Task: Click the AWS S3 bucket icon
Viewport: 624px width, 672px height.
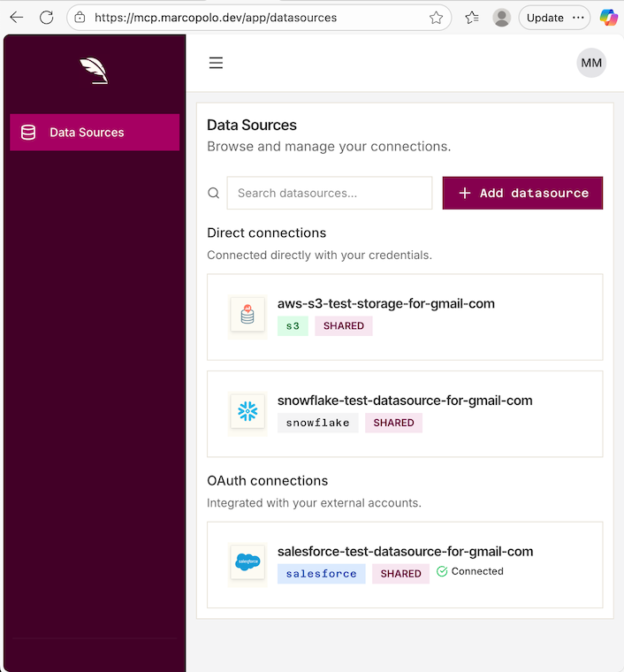Action: 247,315
